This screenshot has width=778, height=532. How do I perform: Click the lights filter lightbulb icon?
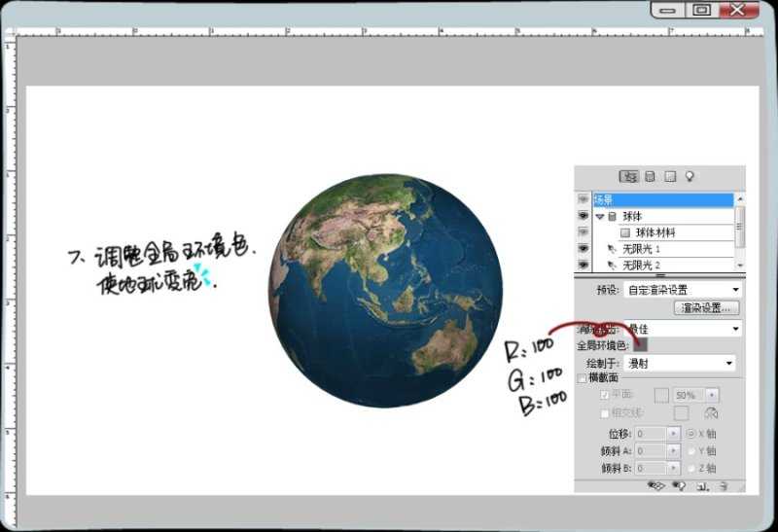[690, 176]
